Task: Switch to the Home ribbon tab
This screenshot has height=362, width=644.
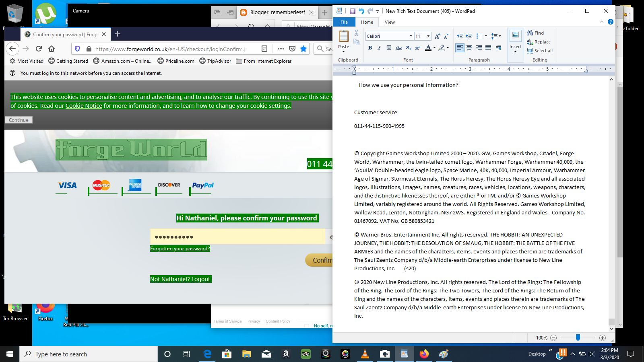Action: (x=367, y=22)
